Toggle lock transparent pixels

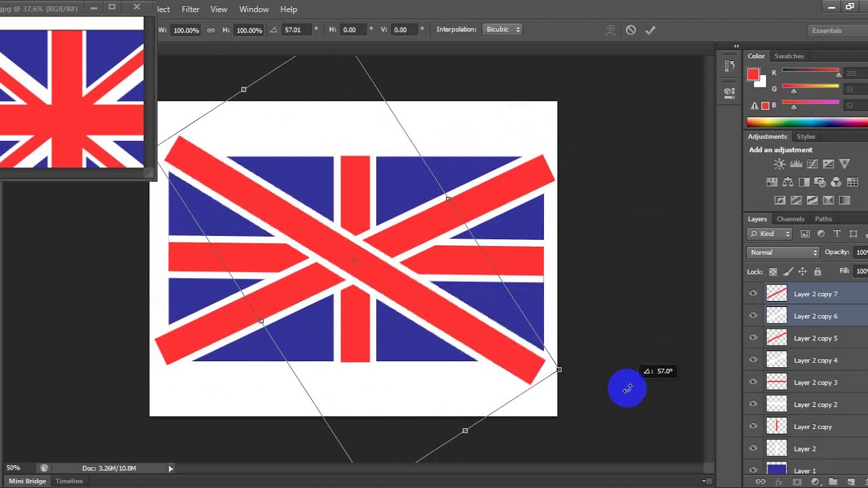click(773, 272)
